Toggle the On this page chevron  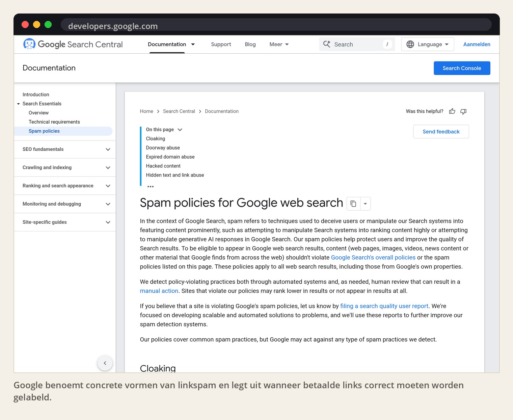point(180,130)
